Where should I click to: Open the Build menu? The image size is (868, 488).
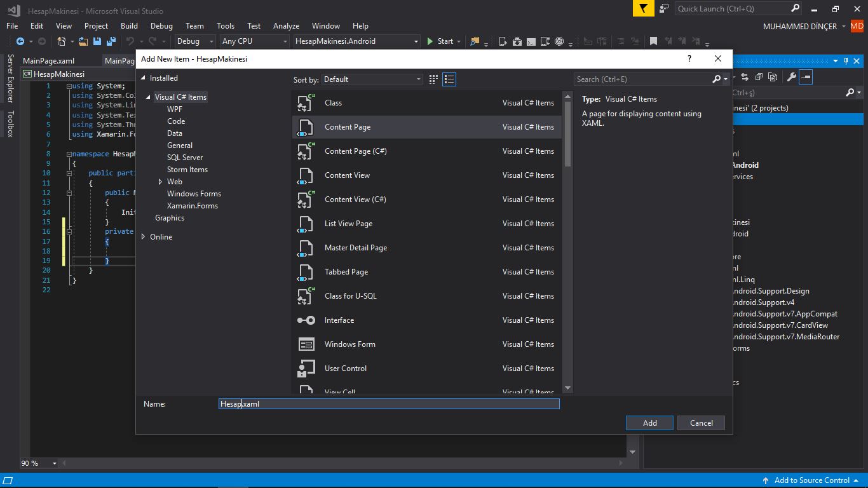click(129, 26)
